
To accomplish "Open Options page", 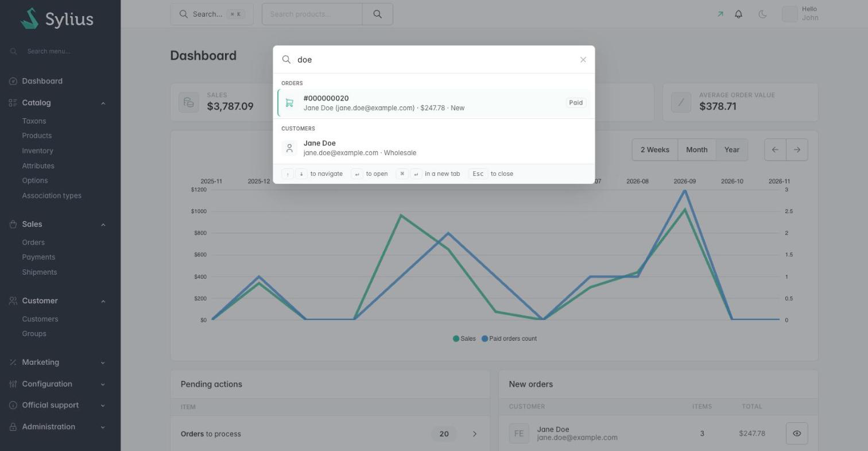I will [x=34, y=180].
